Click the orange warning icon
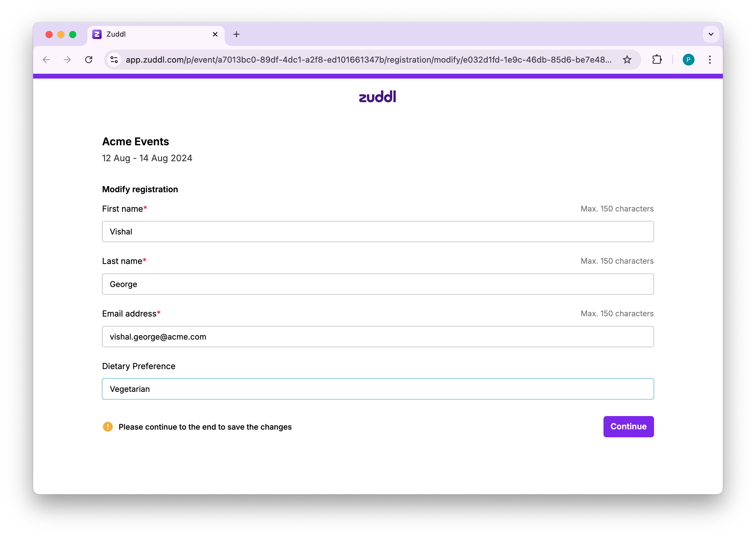 tap(108, 427)
